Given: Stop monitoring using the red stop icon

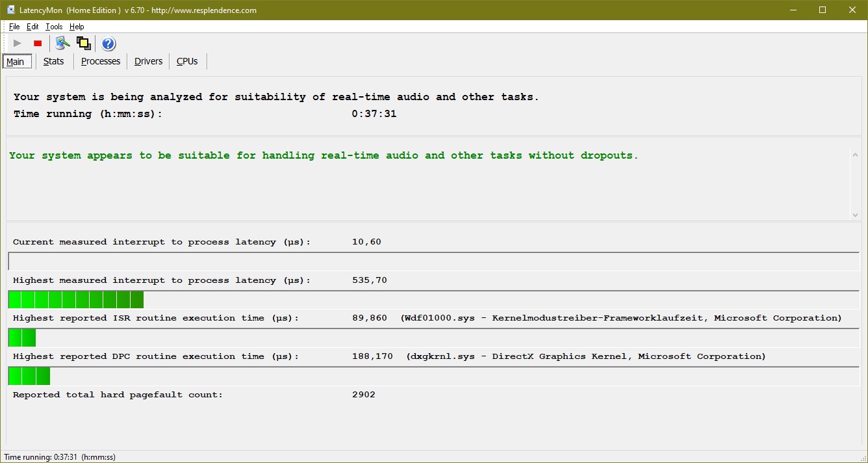Looking at the screenshot, I should point(37,43).
